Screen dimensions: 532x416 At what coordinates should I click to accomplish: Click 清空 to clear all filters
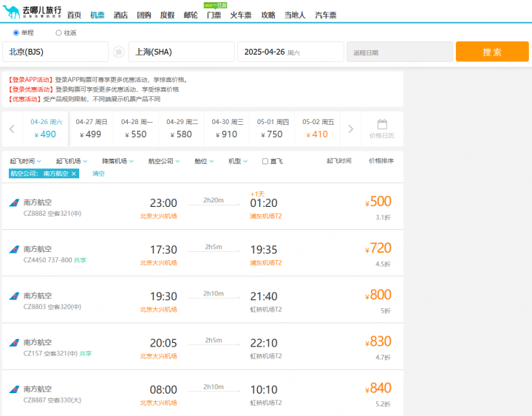click(x=98, y=174)
